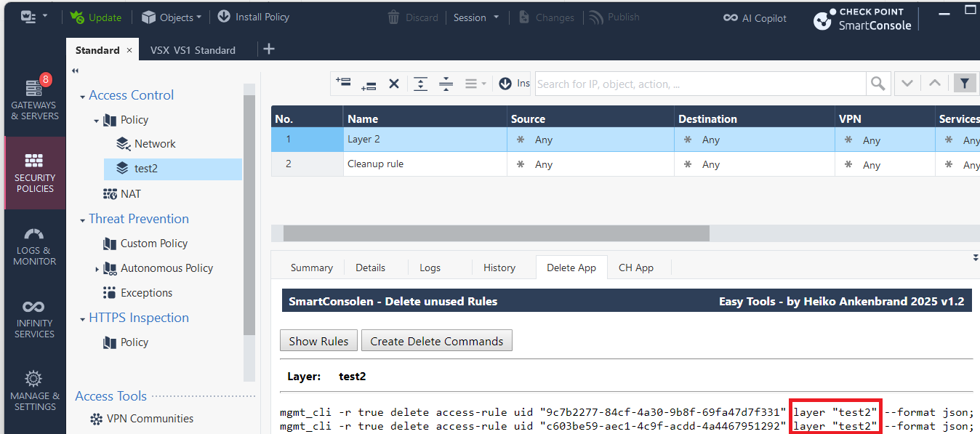Open VPN Communities in Access Tools
This screenshot has width=980, height=434.
click(x=150, y=419)
